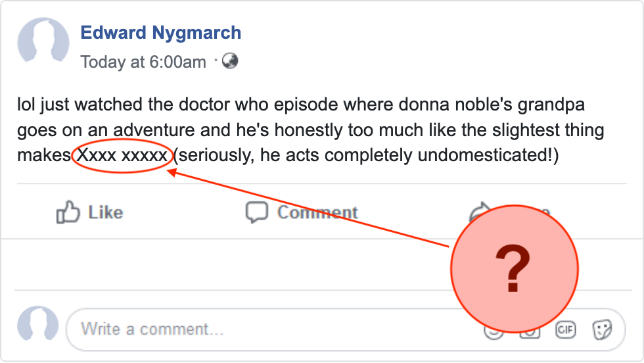Click the red arrowhead near circled text
644x363 pixels.
tap(172, 172)
